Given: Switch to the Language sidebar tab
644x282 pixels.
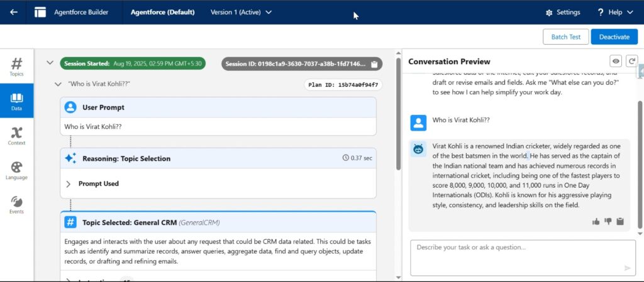Looking at the screenshot, I should coord(16,170).
